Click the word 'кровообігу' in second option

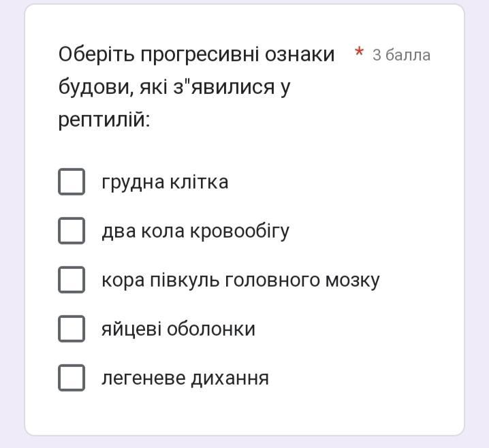(x=240, y=231)
